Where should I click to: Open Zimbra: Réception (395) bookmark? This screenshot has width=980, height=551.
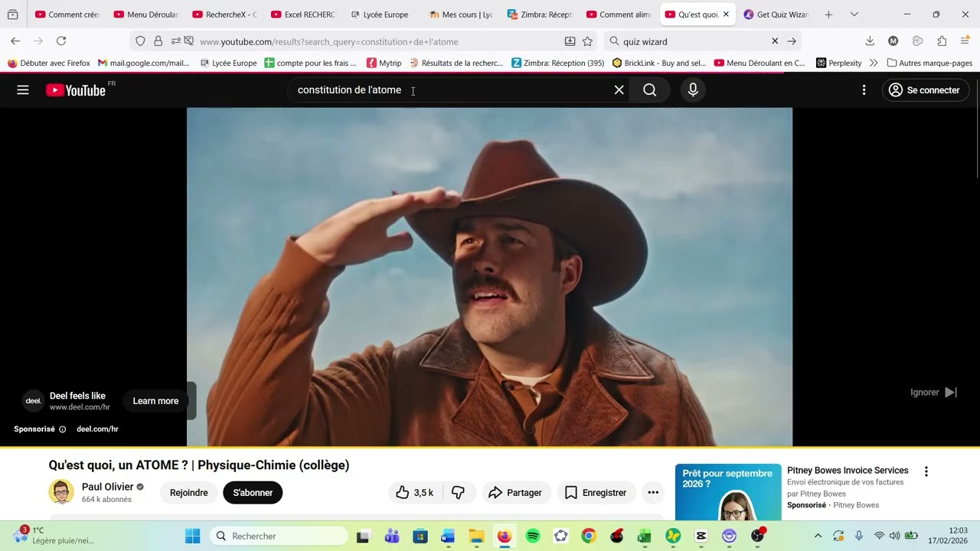[557, 63]
